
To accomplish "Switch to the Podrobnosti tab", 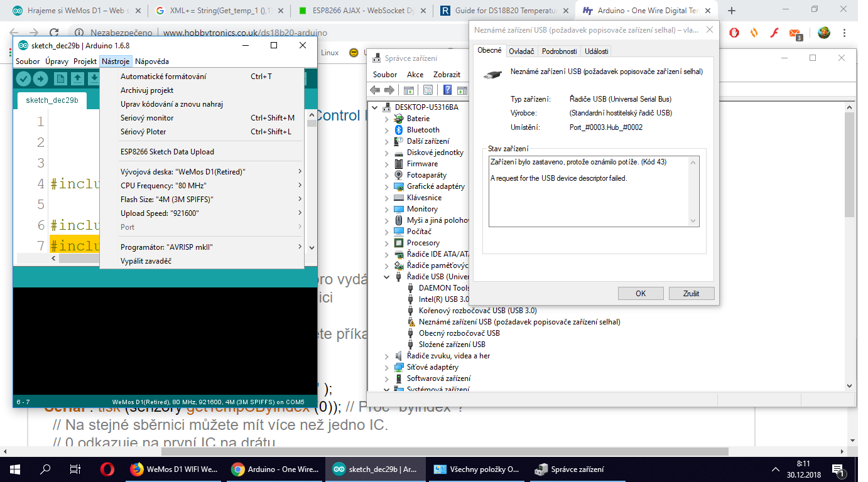I will (559, 51).
